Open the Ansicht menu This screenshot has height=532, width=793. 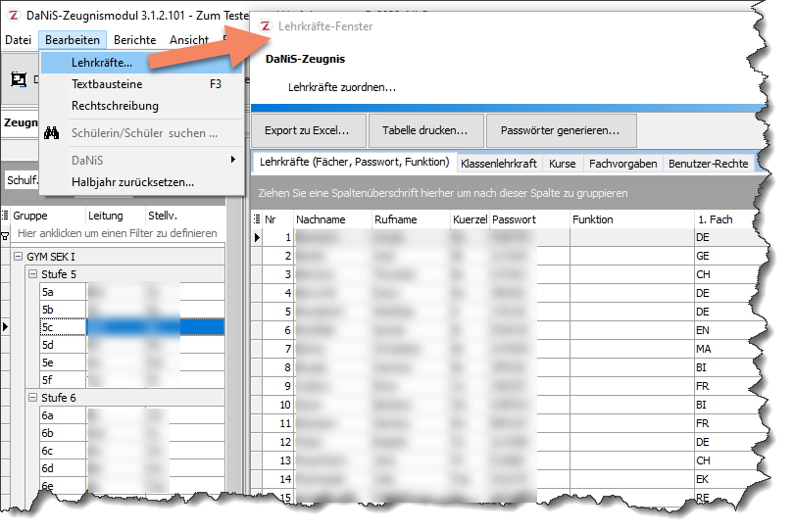tap(189, 40)
